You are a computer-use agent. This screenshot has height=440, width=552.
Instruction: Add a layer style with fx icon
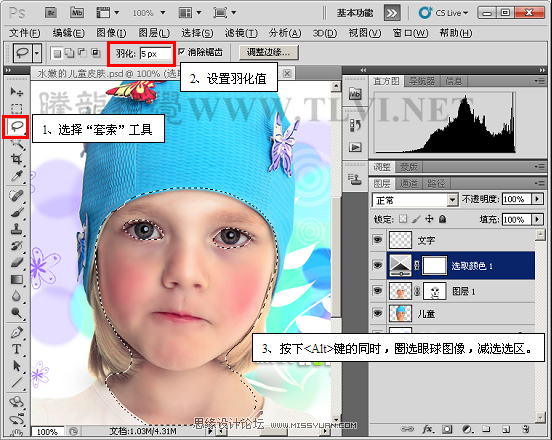(427, 429)
